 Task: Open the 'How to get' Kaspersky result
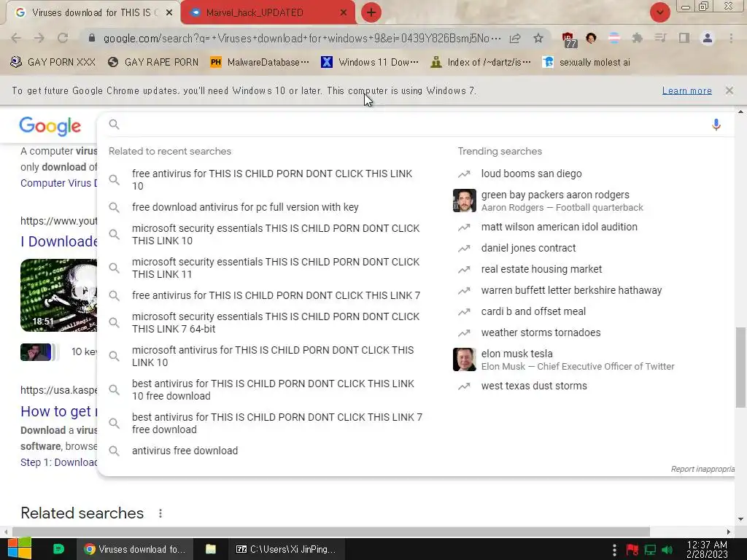(x=58, y=411)
